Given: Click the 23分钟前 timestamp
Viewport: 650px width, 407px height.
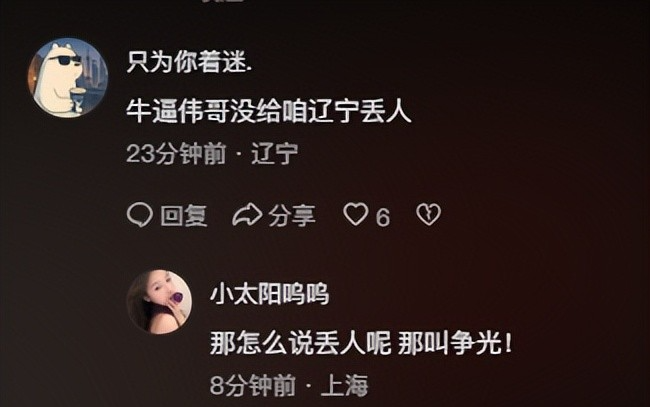Looking at the screenshot, I should (176, 154).
